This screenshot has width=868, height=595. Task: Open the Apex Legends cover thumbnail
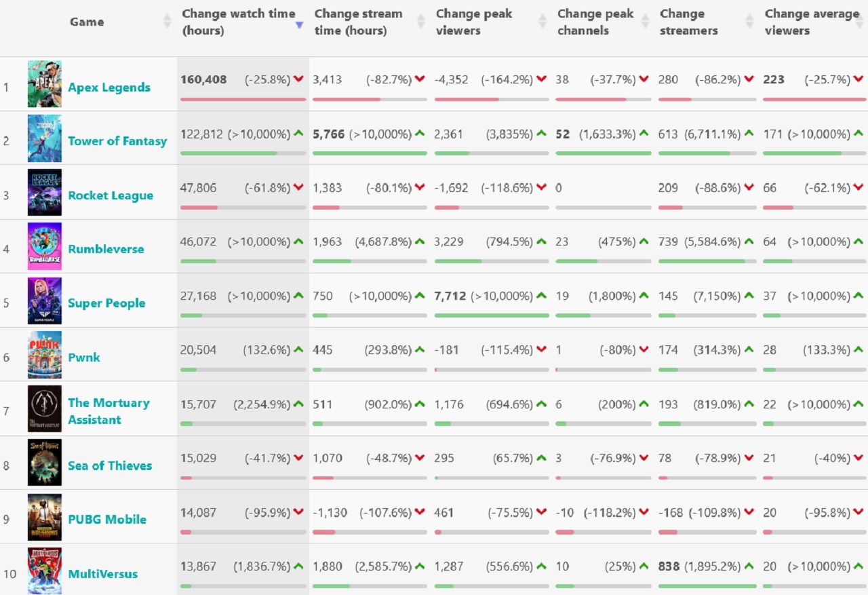coord(45,84)
